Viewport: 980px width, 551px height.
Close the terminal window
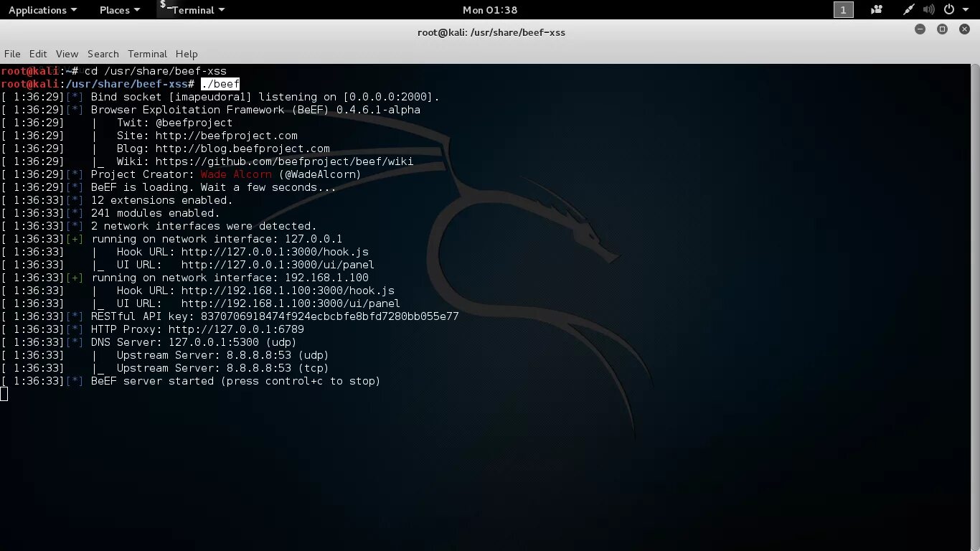click(x=964, y=29)
